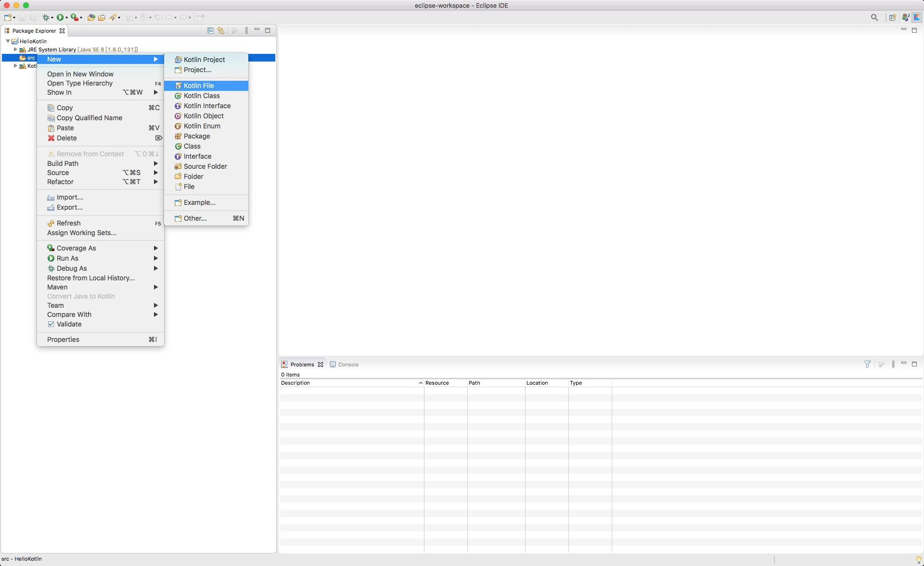
Task: Click the Open Perspective icon
Action: pos(893,17)
